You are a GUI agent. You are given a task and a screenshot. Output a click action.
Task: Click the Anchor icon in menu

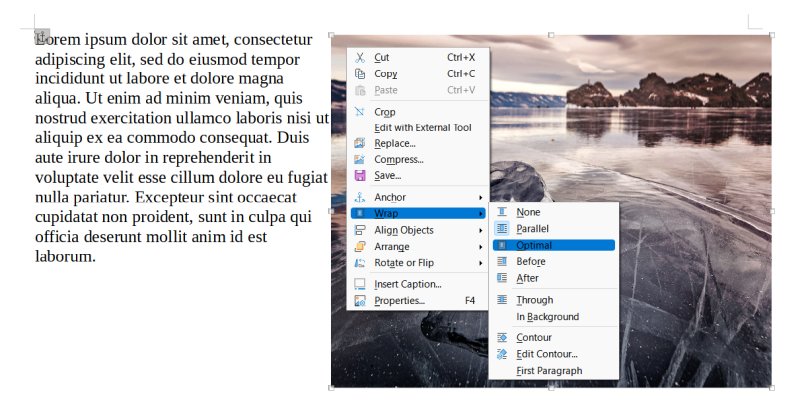(x=360, y=197)
